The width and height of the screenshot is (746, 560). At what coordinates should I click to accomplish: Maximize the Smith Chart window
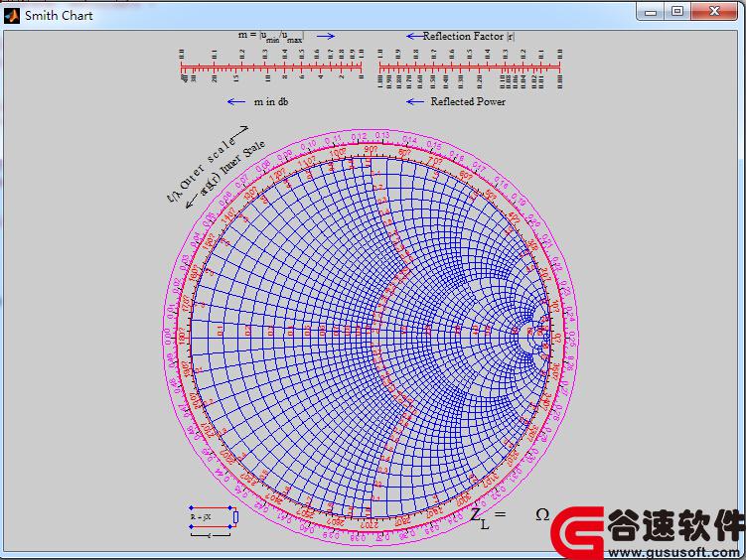tap(677, 11)
